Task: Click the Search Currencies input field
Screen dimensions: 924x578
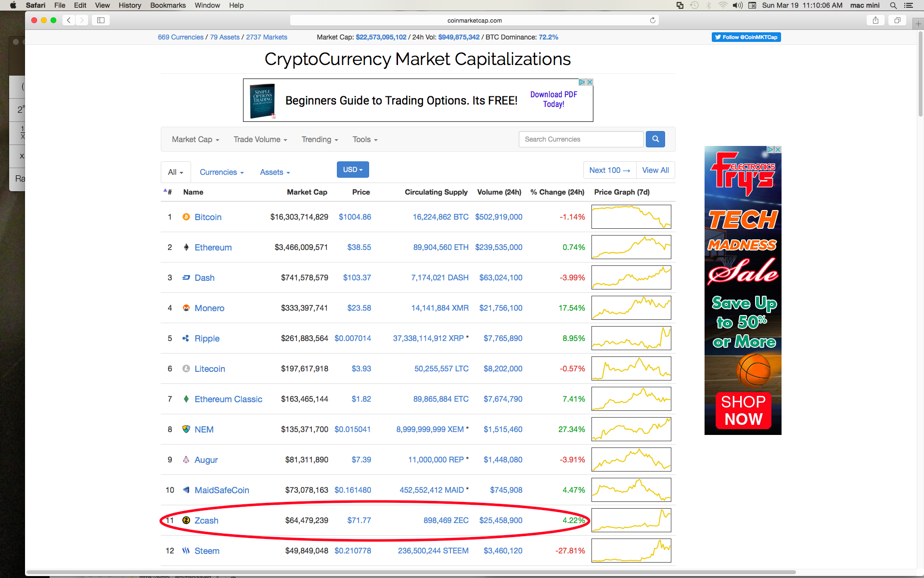Action: pos(581,139)
